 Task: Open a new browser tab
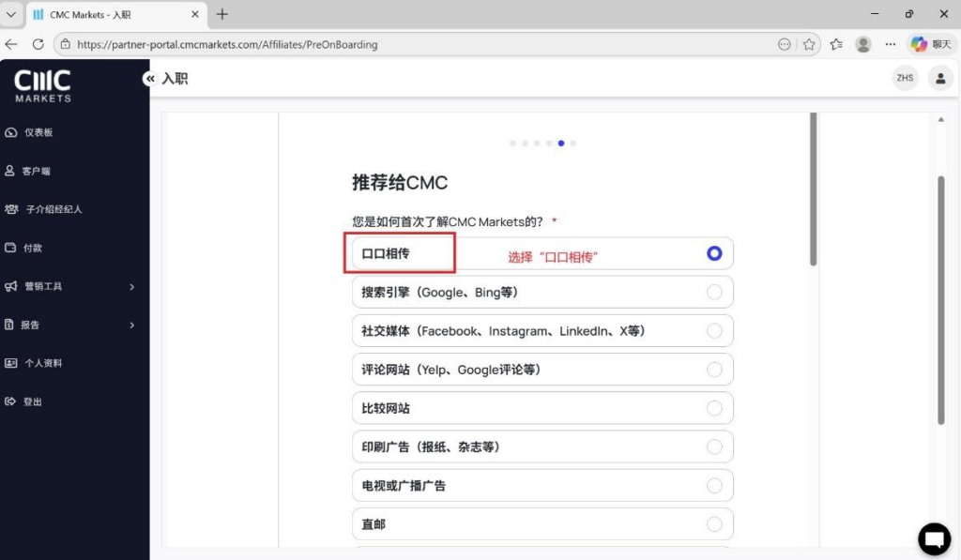coord(222,15)
